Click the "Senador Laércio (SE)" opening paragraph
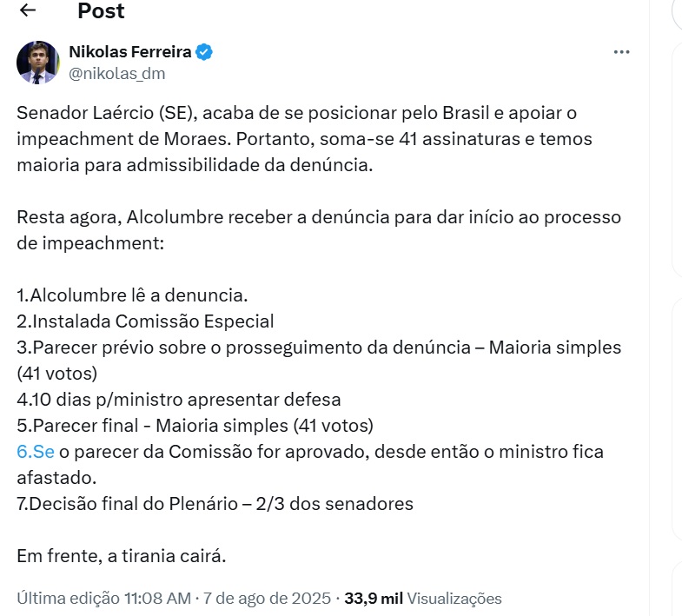 [304, 139]
